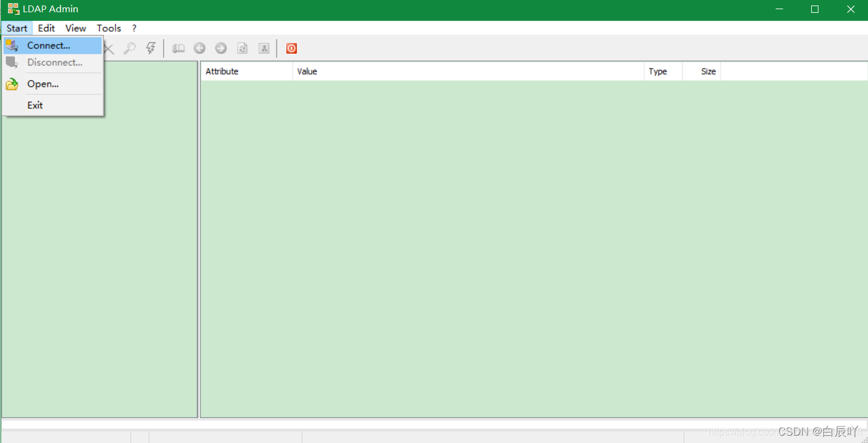Screen dimensions: 868x443
Task: Close the LDAP Admin window
Action: pyautogui.click(x=850, y=9)
